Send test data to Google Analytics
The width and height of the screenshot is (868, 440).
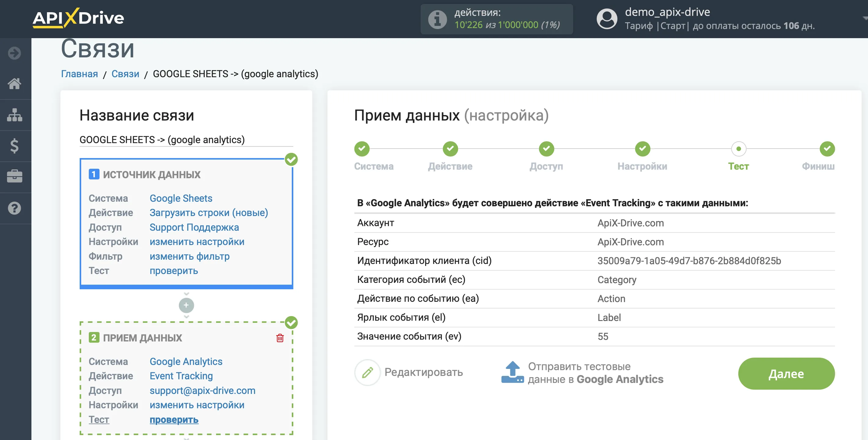595,373
